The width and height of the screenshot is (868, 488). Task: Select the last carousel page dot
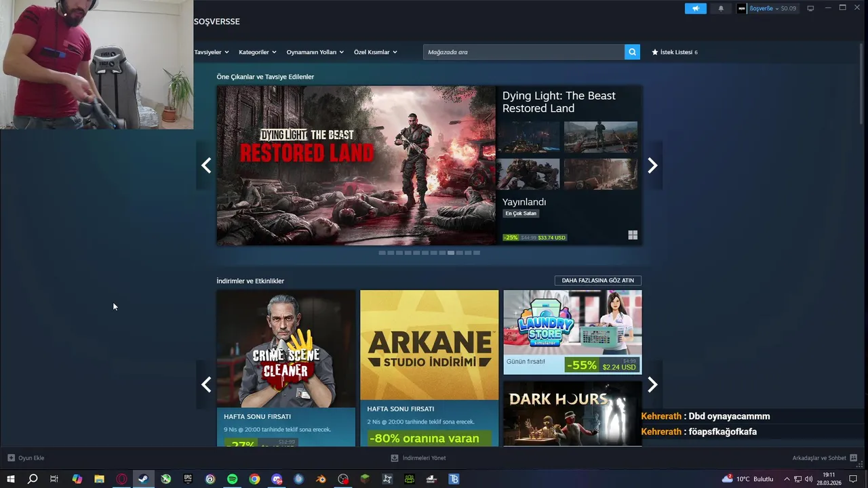pos(477,253)
